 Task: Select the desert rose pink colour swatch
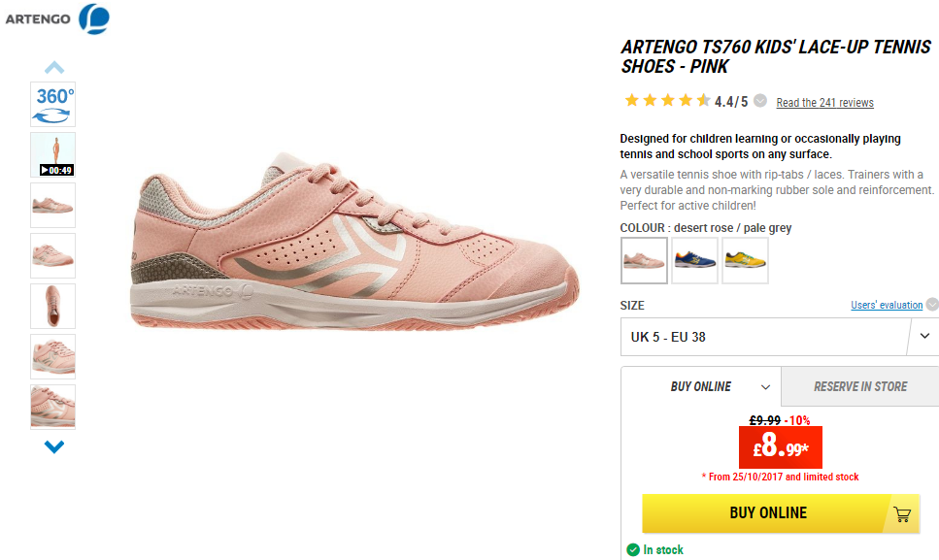click(x=645, y=260)
